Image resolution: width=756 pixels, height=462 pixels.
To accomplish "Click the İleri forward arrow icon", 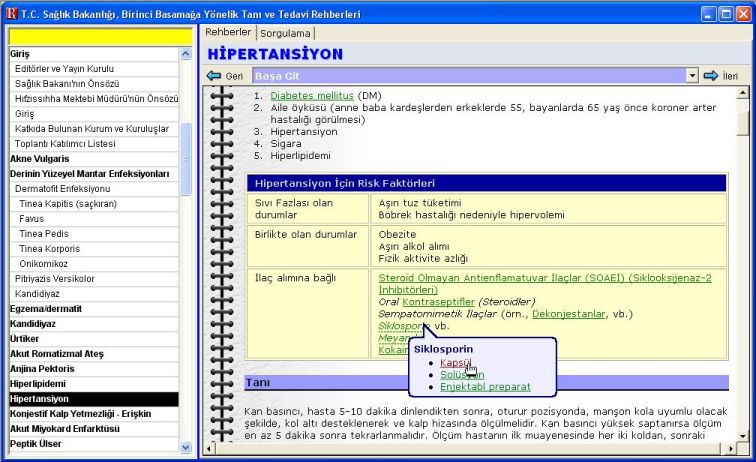I will click(710, 76).
